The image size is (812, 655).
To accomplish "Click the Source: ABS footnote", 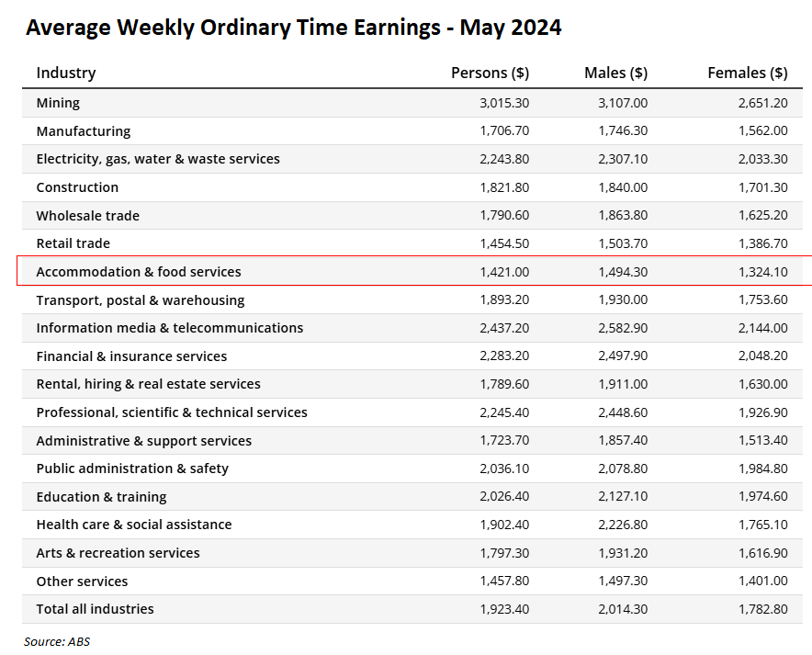I will tap(57, 641).
